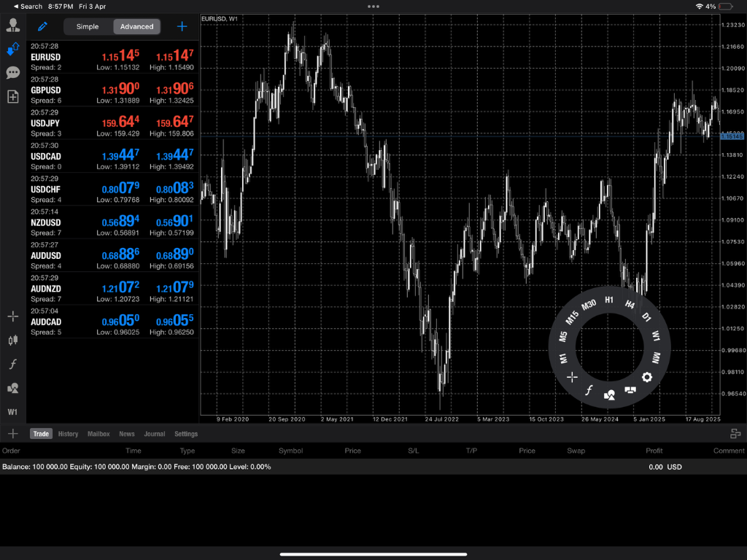Image resolution: width=747 pixels, height=560 pixels.
Task: Open the chat messages bubble icon
Action: click(13, 73)
